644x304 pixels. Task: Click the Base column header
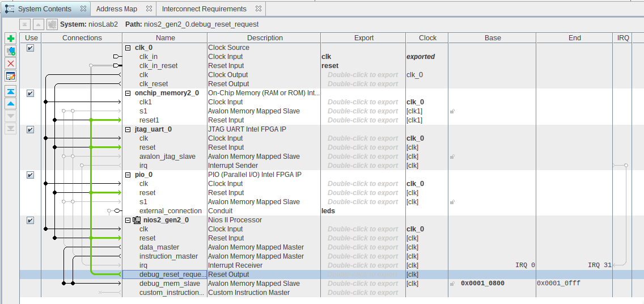click(x=493, y=38)
